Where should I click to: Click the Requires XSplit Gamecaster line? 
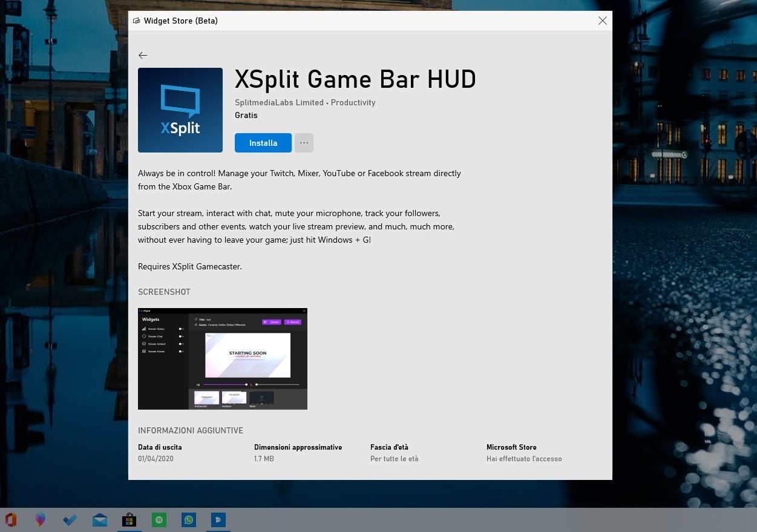[190, 266]
